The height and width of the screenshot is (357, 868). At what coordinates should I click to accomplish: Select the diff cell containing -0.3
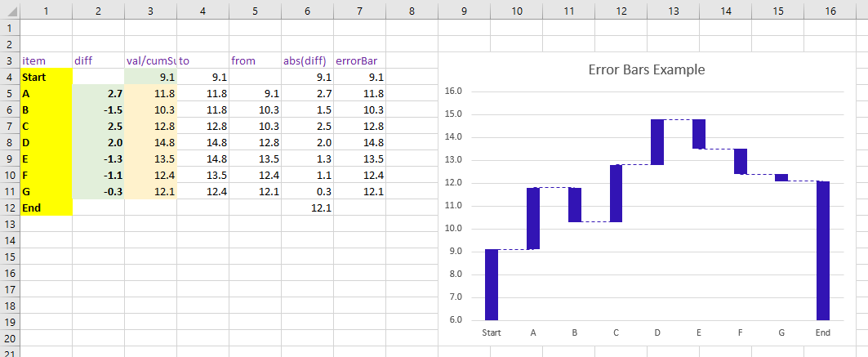[98, 191]
